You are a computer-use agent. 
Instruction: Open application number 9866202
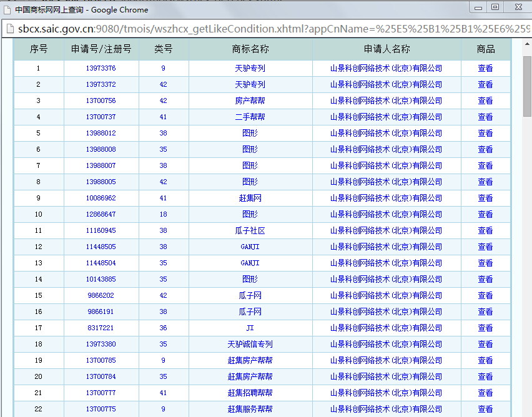[x=101, y=295]
